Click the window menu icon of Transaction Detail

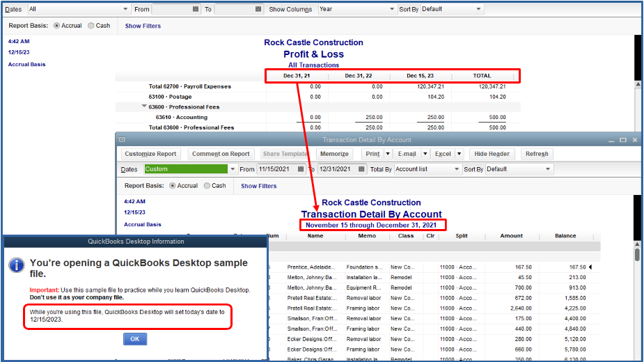click(x=122, y=139)
